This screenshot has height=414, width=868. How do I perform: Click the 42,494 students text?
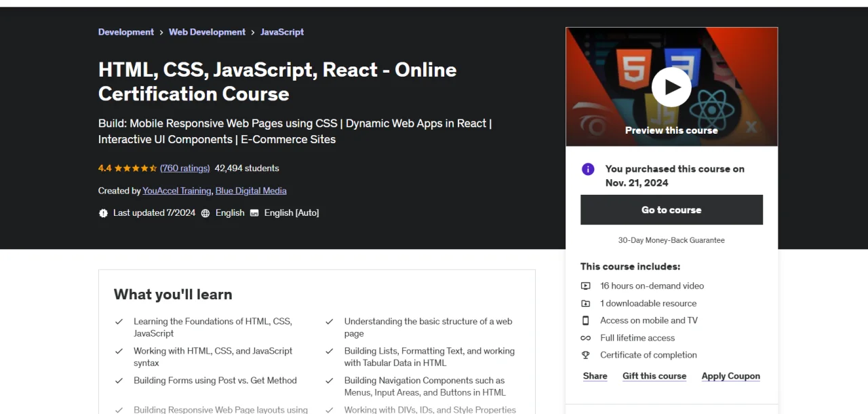(x=247, y=168)
